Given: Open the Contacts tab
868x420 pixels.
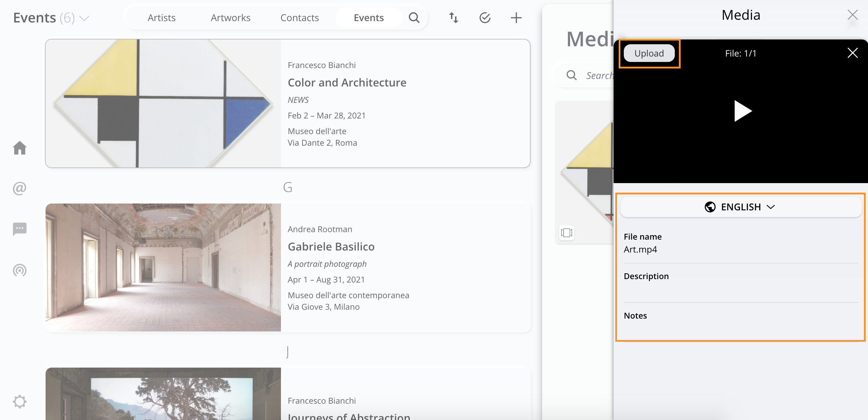Looking at the screenshot, I should [299, 18].
